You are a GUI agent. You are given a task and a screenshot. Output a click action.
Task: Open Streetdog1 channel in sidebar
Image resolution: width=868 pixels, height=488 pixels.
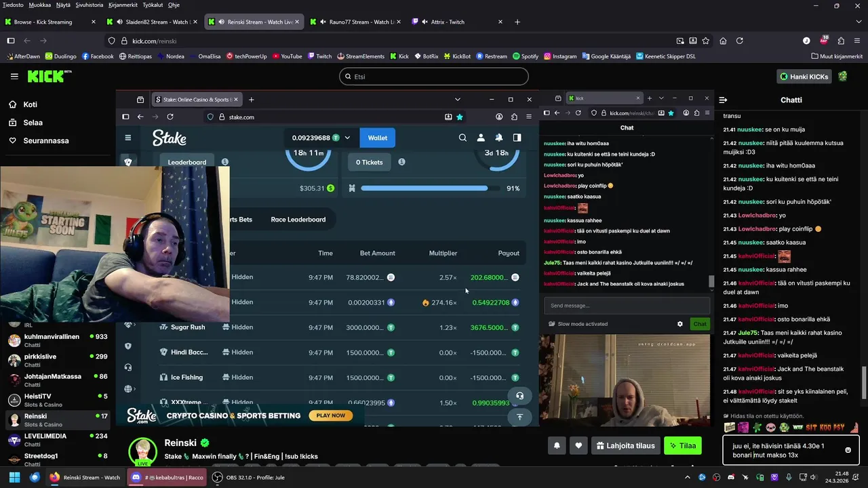coord(58,458)
